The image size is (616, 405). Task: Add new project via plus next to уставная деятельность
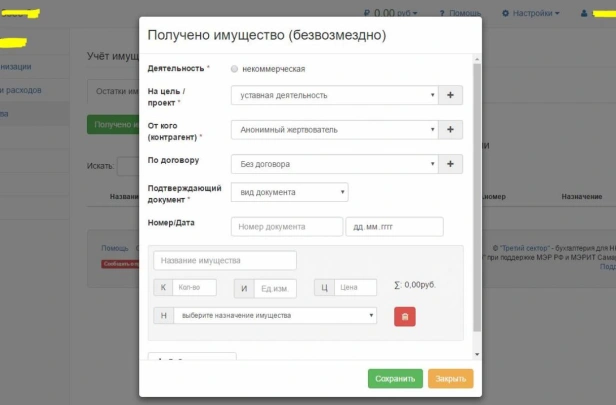[450, 95]
